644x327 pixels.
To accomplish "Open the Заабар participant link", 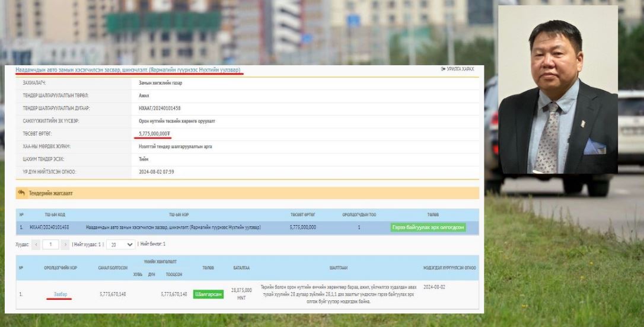I will 60,294.
